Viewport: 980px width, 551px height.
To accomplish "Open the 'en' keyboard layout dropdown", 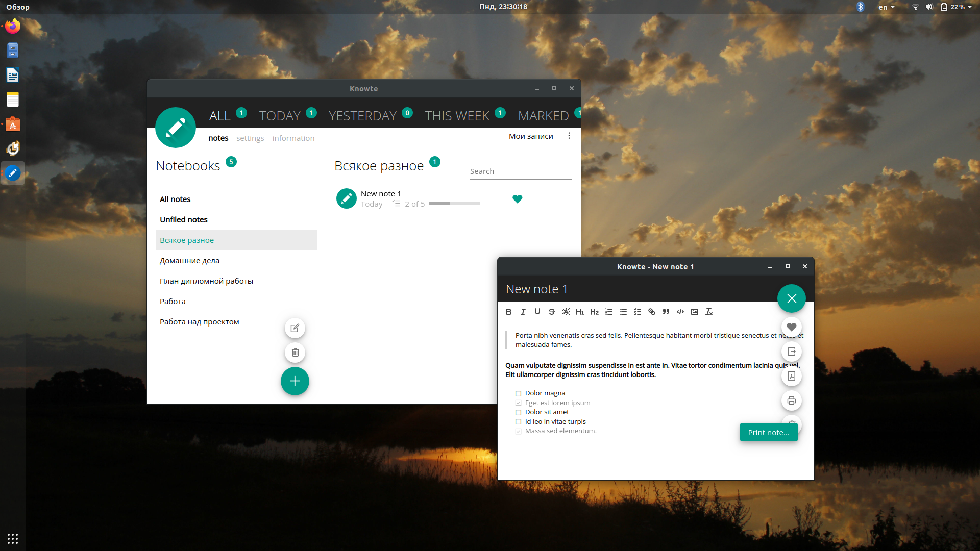I will [887, 7].
